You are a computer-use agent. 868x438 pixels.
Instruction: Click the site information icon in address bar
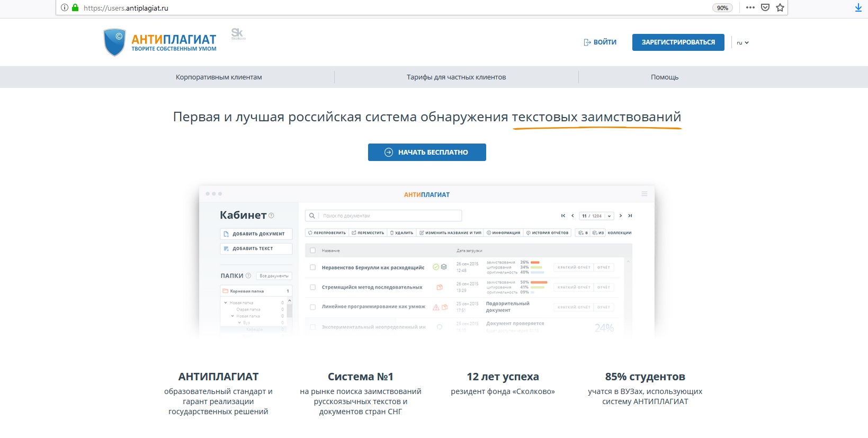tap(65, 7)
